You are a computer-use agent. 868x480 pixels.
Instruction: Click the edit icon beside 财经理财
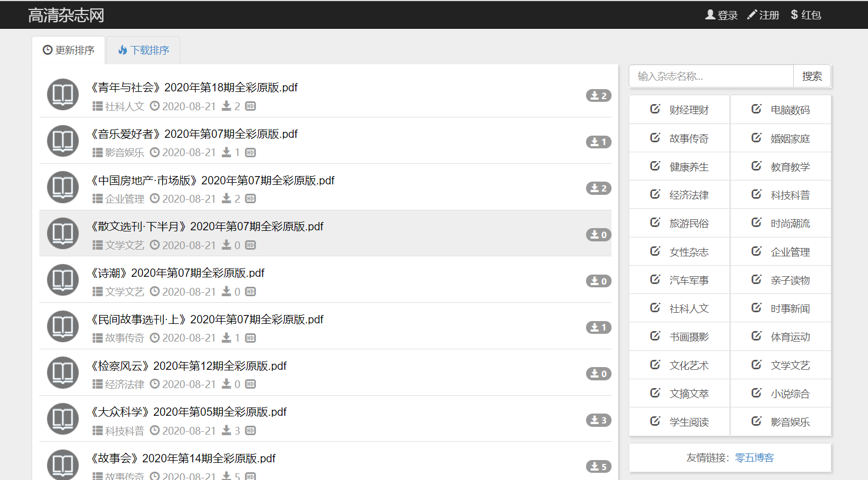click(655, 109)
